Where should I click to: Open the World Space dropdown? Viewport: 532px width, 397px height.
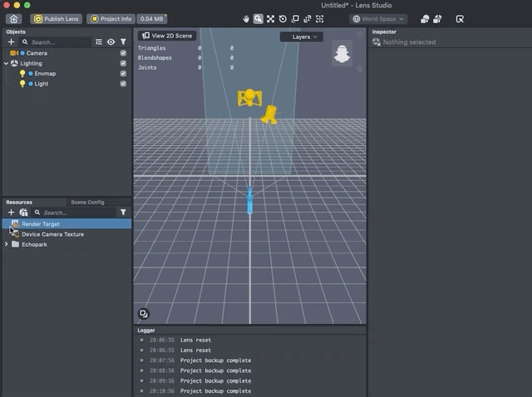(x=378, y=18)
